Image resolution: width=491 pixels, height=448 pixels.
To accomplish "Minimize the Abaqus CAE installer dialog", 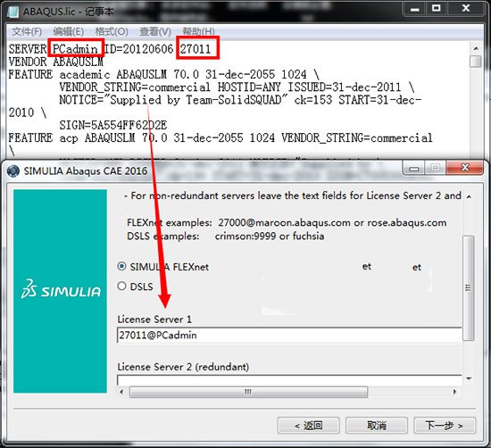I will pos(414,169).
